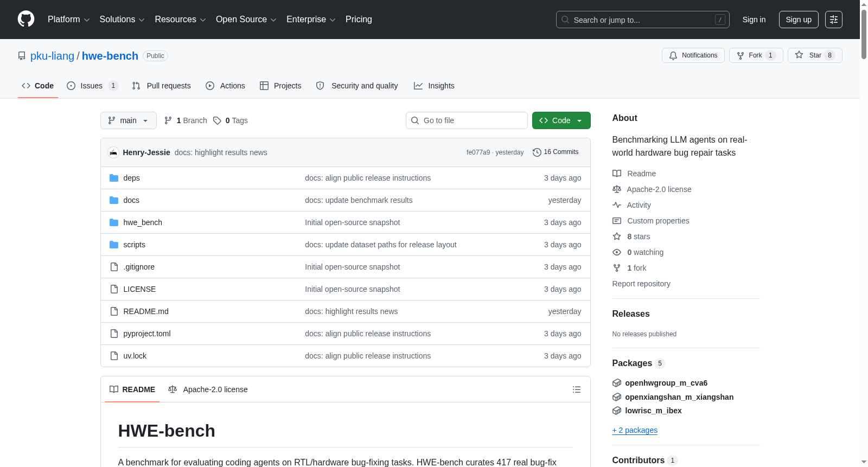The height and width of the screenshot is (467, 868).
Task: Click Henry-Jessie's avatar image
Action: coord(113,152)
